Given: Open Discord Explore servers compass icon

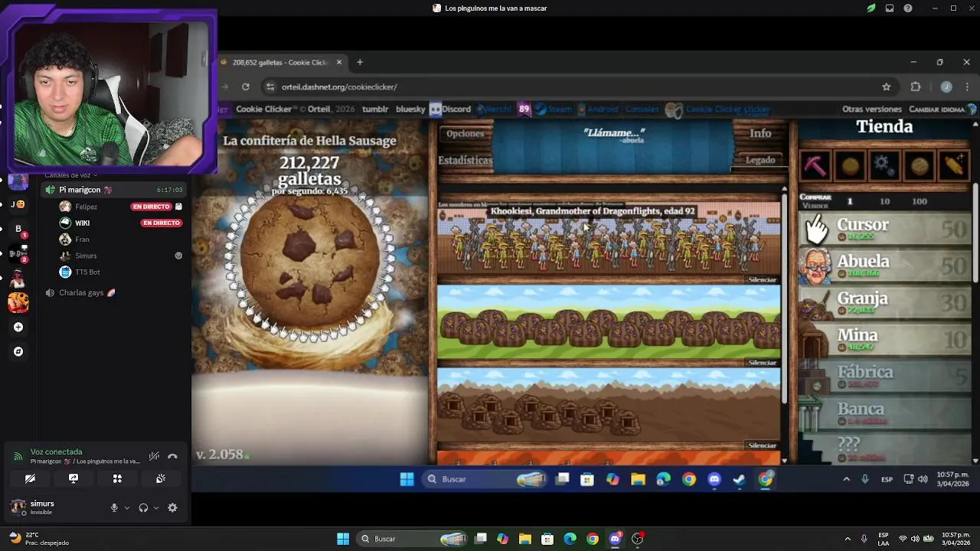Looking at the screenshot, I should tap(18, 351).
